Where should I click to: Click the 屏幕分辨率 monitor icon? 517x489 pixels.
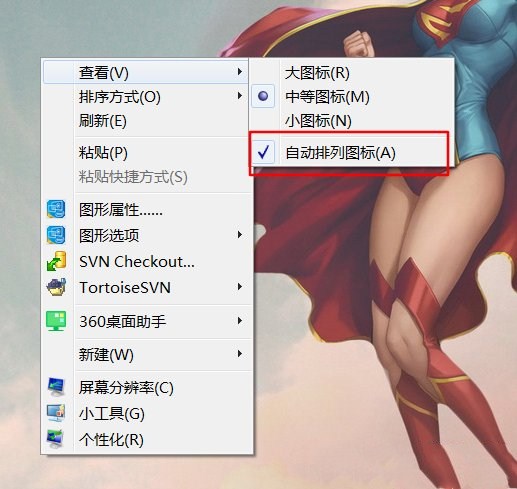(x=56, y=387)
